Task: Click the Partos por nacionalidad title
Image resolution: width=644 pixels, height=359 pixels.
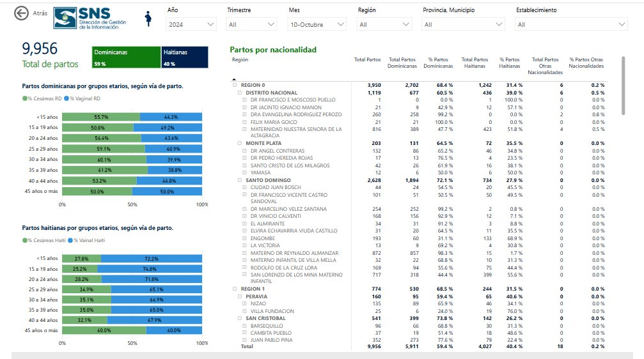Action: point(273,50)
